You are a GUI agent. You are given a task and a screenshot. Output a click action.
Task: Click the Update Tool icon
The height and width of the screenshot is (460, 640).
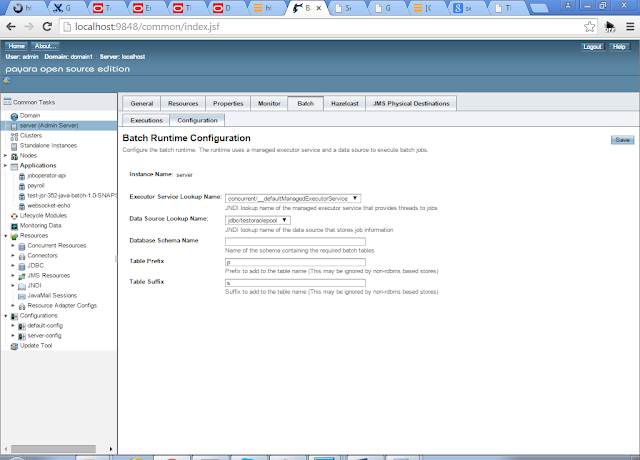tap(14, 346)
